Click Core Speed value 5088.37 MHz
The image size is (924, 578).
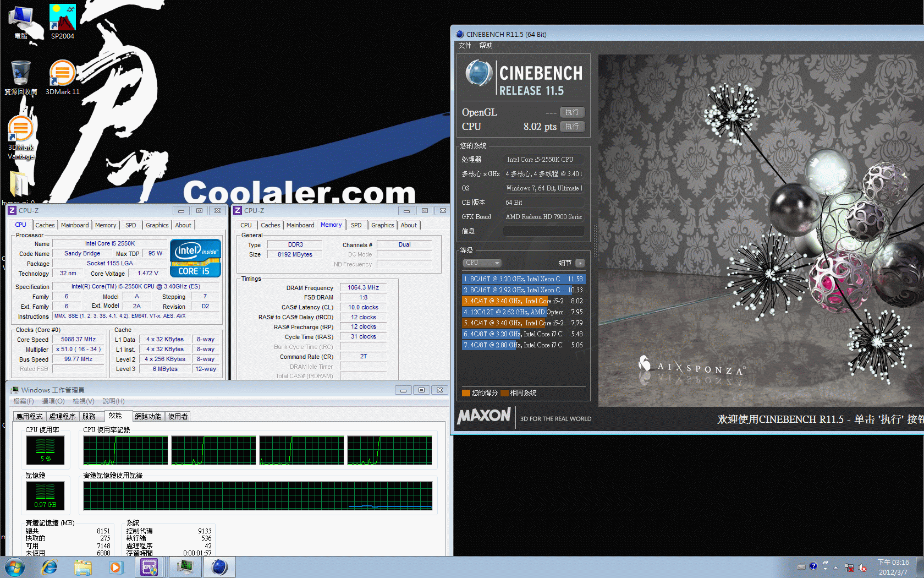[79, 340]
